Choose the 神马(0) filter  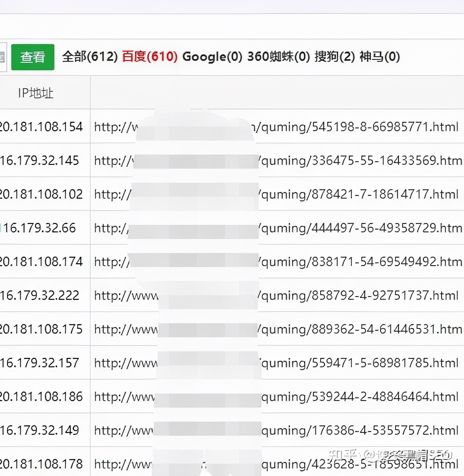pyautogui.click(x=381, y=56)
